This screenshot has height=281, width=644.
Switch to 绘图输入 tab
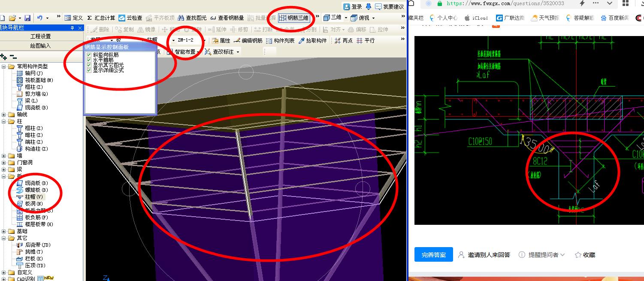[x=41, y=45]
